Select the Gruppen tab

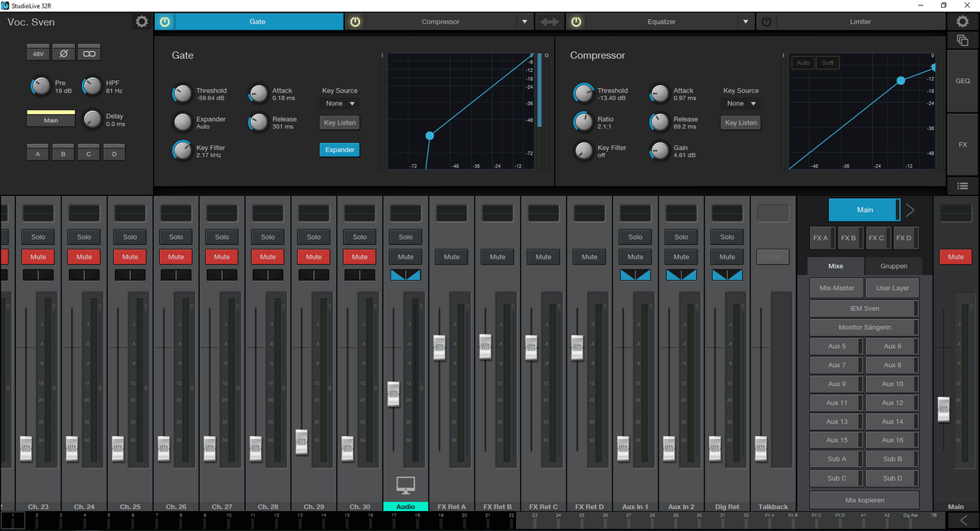click(x=893, y=266)
